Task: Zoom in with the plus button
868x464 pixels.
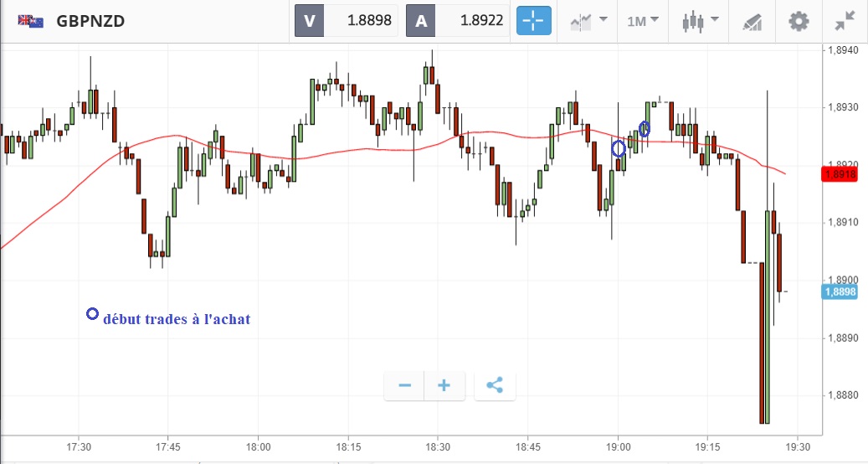Action: (x=444, y=385)
